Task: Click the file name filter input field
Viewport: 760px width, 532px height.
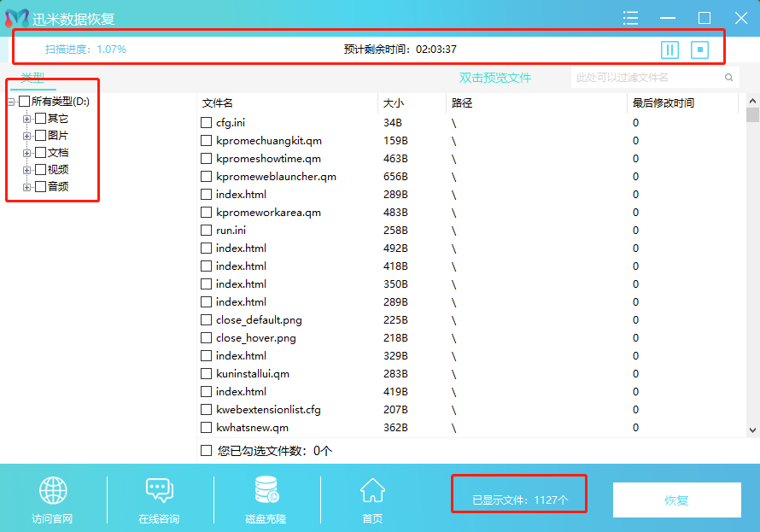Action: pos(646,78)
